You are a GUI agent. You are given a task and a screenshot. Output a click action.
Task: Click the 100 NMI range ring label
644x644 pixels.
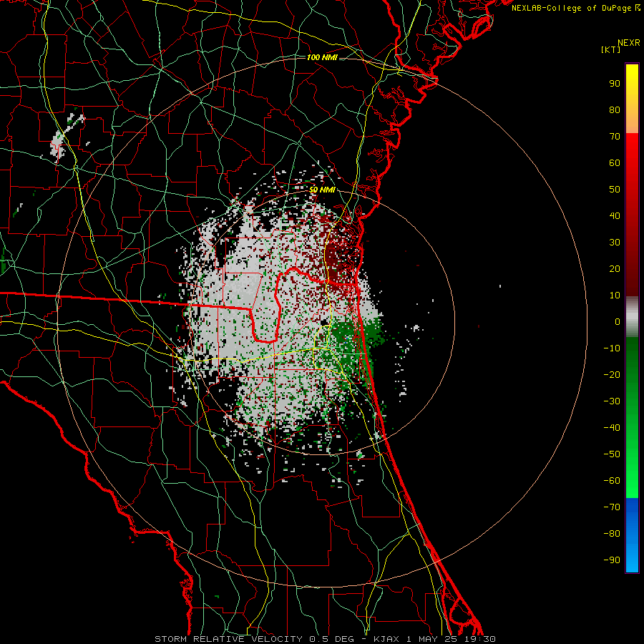(322, 57)
